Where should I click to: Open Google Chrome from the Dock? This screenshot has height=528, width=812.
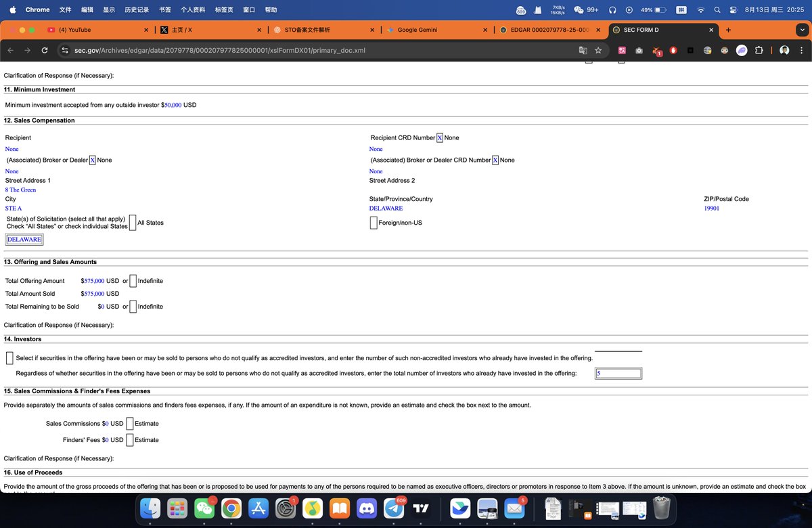231,508
